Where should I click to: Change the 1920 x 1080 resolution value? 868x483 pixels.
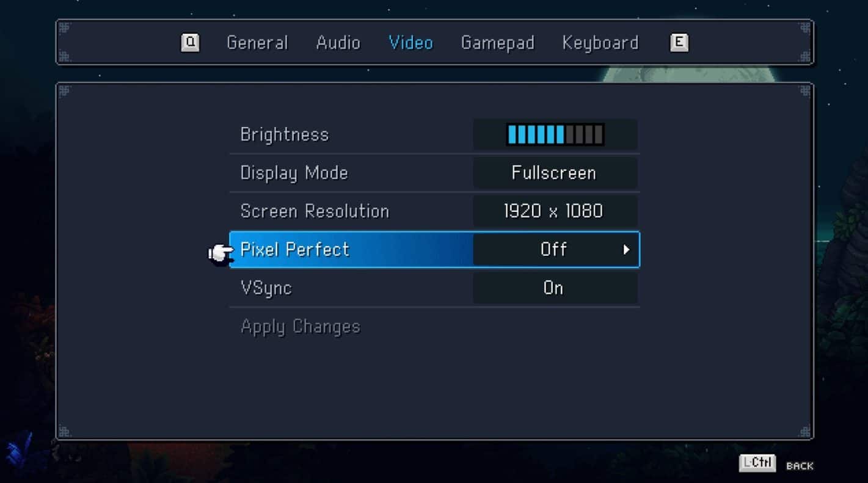[554, 211]
